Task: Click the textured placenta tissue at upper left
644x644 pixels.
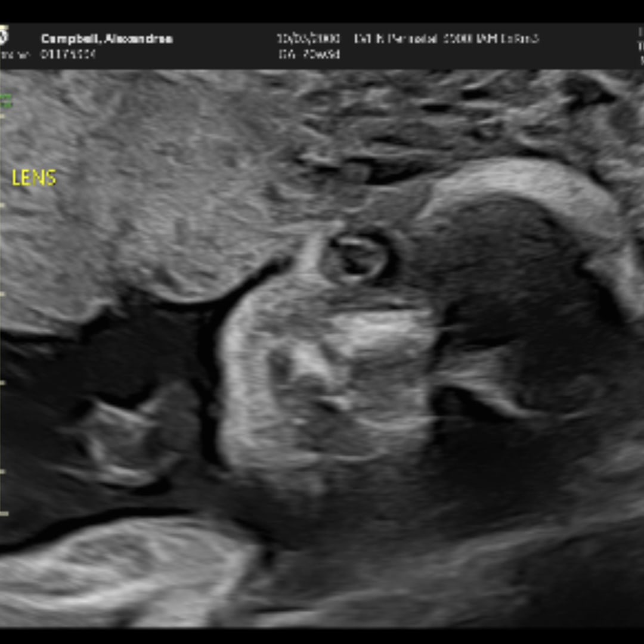Action: [x=149, y=179]
